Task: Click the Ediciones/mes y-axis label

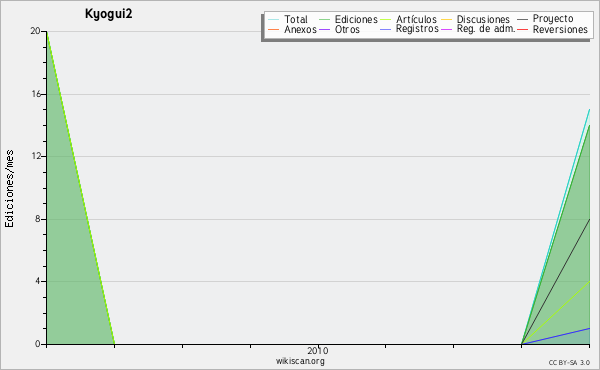Action: click(9, 189)
